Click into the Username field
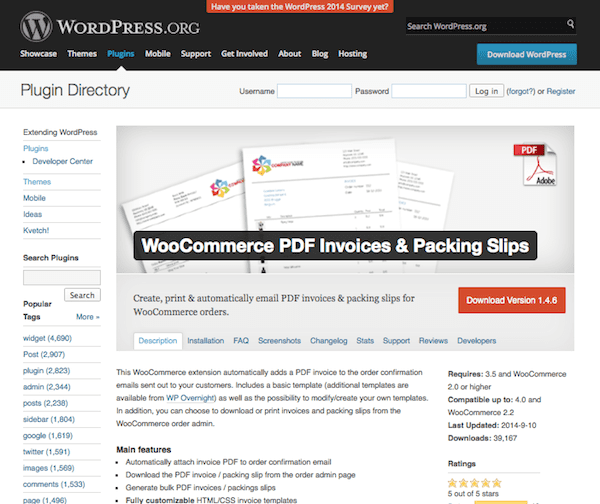Viewport: 600px width, 504px height. (x=314, y=91)
